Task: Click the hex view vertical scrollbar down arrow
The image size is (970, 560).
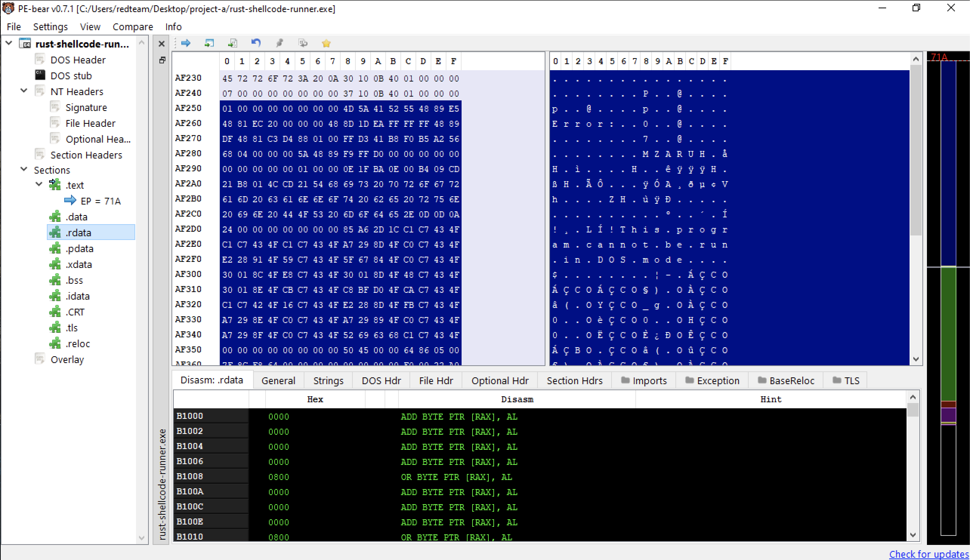Action: [916, 359]
